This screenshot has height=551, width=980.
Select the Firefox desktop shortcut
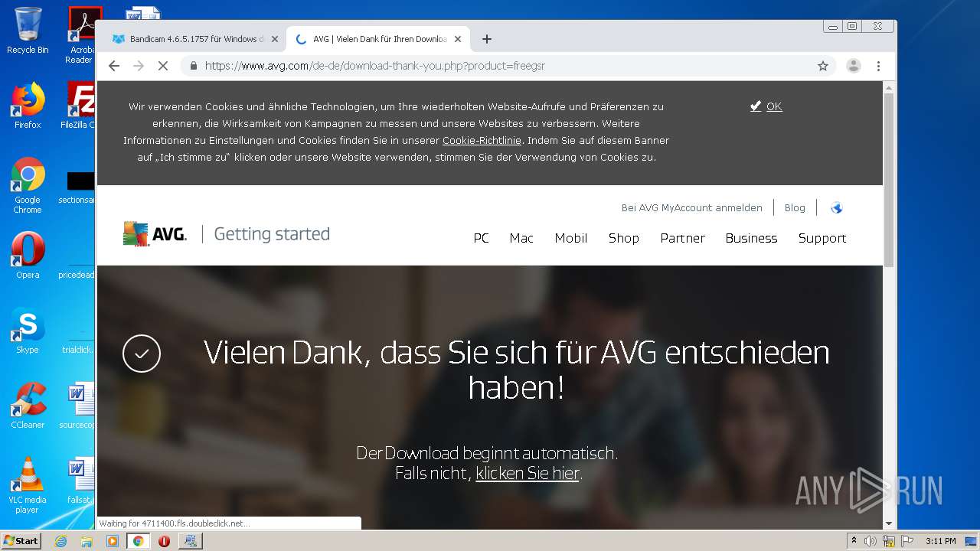click(28, 106)
